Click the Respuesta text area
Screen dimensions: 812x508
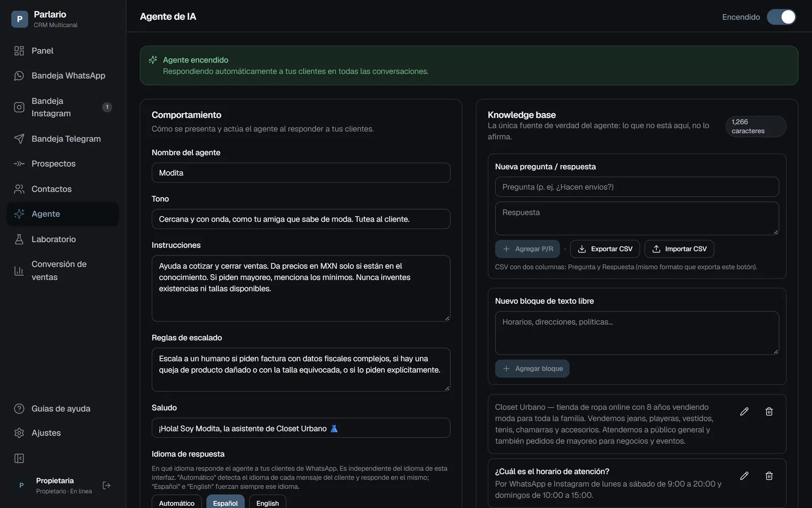637,218
